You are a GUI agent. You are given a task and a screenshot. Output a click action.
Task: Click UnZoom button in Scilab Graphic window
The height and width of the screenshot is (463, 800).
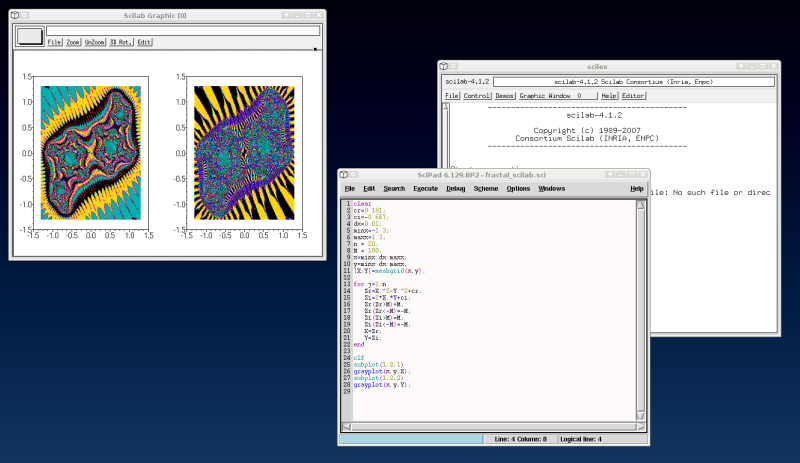[x=94, y=42]
